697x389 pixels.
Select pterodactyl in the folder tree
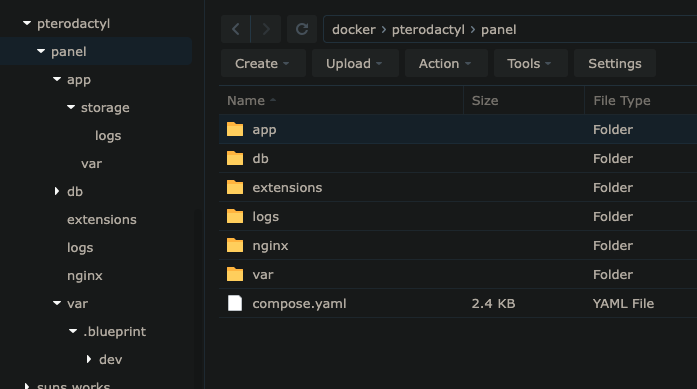pyautogui.click(x=73, y=24)
